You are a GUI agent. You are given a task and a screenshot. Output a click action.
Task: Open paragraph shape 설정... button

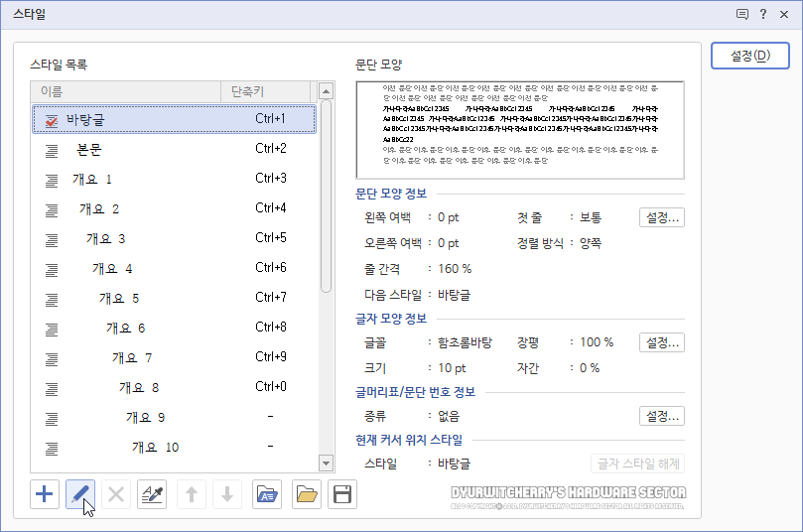pos(662,217)
